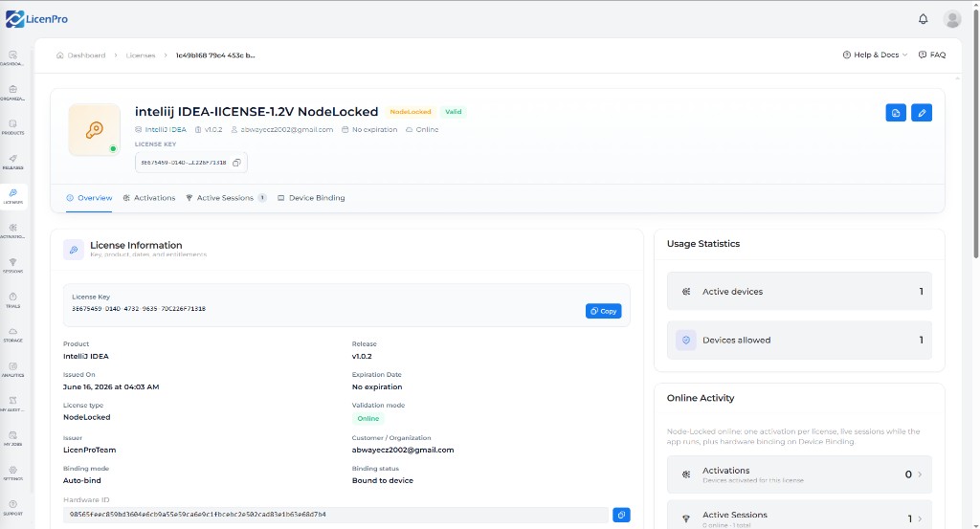Viewport: 980px width, 529px height.
Task: Open the Activations row chevron
Action: click(920, 474)
